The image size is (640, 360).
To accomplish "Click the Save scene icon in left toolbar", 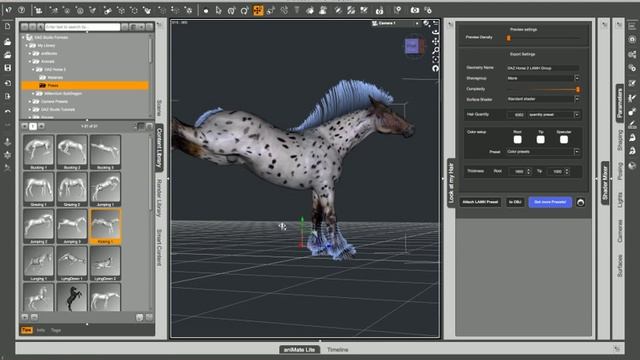I will pos(7,68).
